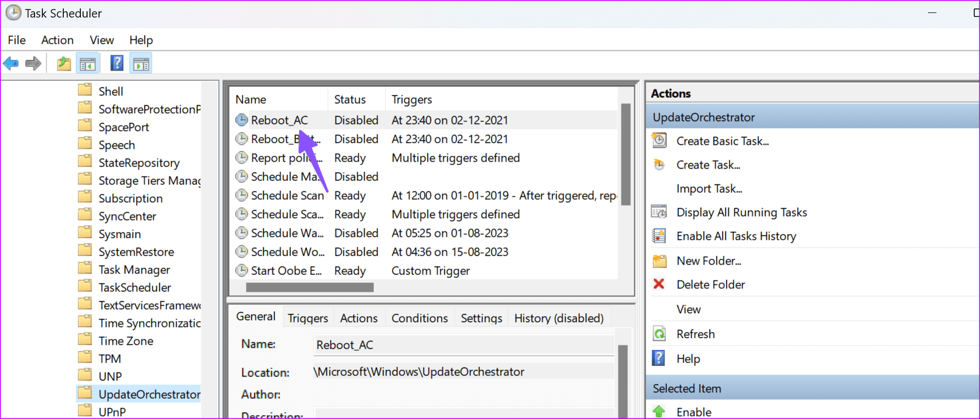The image size is (980, 419).
Task: Click the red Delete Folder X icon
Action: coord(659,284)
